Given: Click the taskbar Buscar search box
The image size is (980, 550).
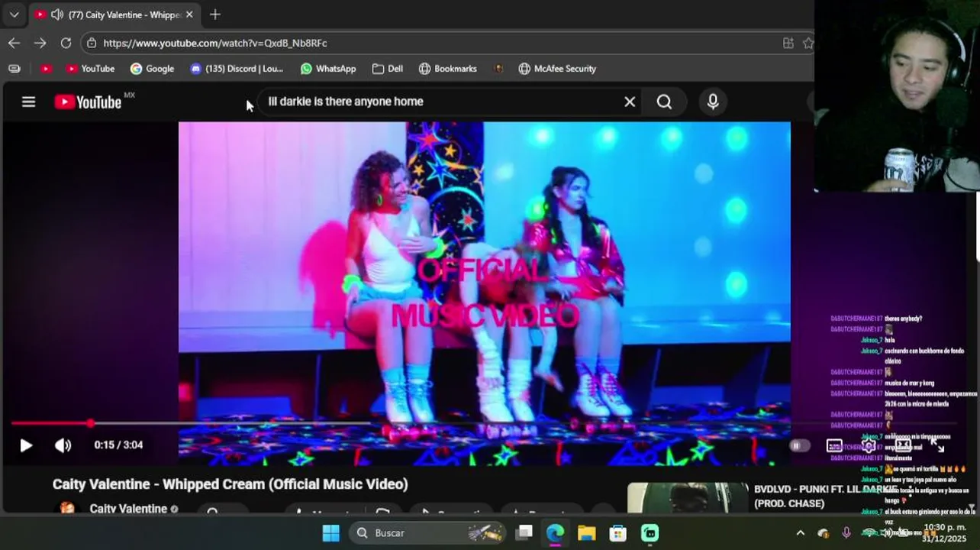Looking at the screenshot, I should click(x=427, y=532).
